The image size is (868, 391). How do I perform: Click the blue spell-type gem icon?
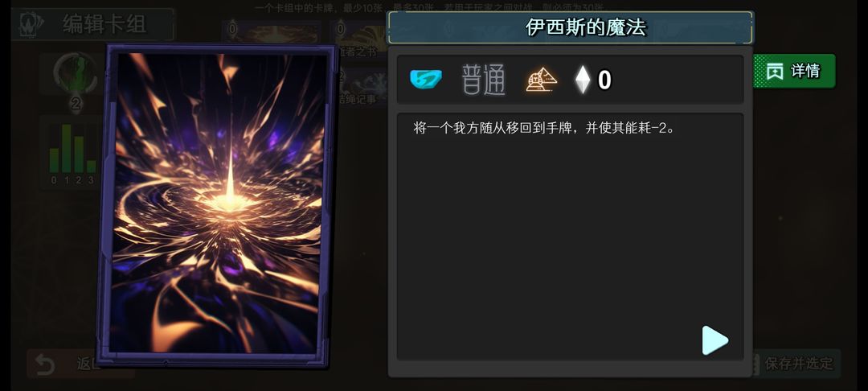click(426, 79)
